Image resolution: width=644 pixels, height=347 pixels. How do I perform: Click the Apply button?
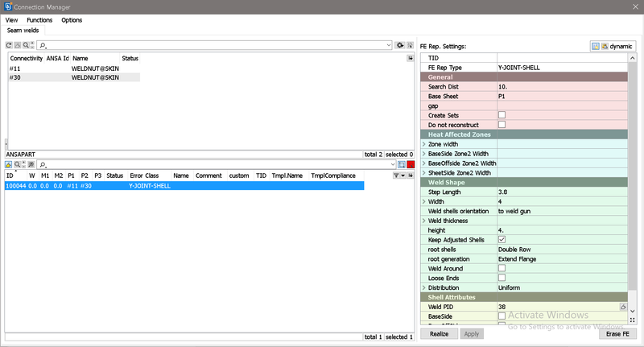[x=472, y=334]
